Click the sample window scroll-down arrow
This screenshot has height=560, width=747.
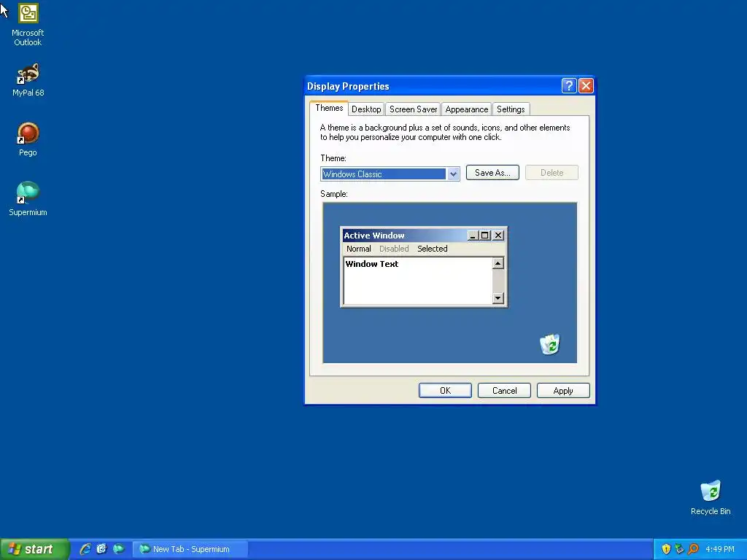coord(498,298)
